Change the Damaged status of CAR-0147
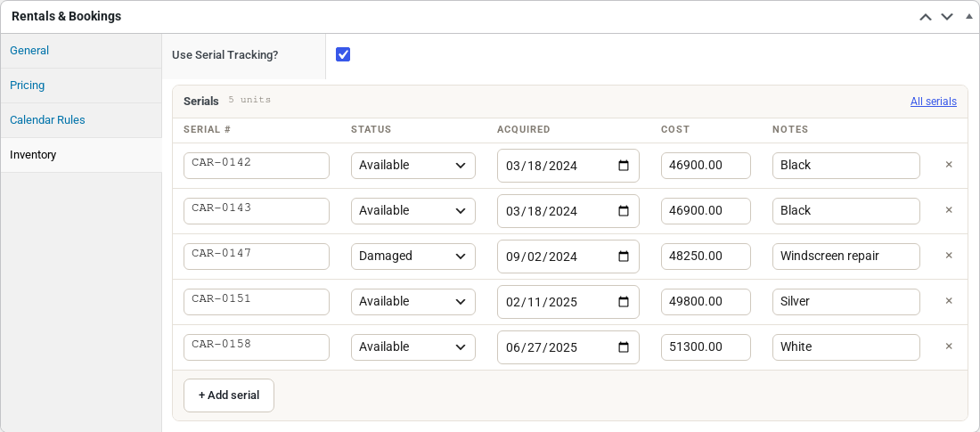This screenshot has height=432, width=980. (413, 257)
